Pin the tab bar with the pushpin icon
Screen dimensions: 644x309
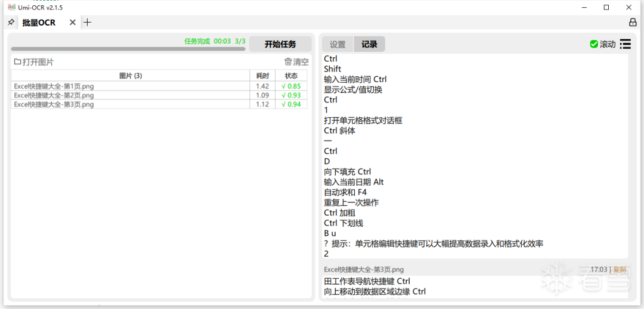(10, 23)
